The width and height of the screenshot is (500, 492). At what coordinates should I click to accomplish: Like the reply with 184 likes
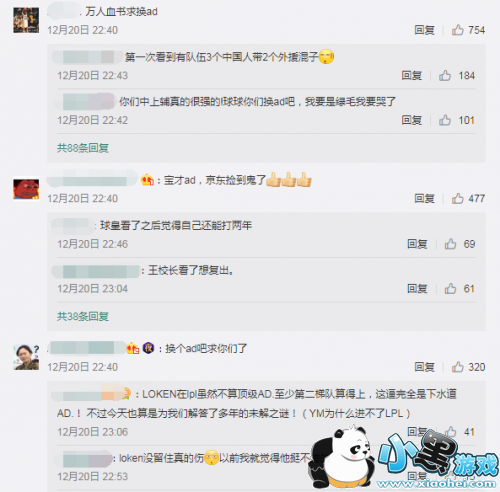[x=445, y=75]
